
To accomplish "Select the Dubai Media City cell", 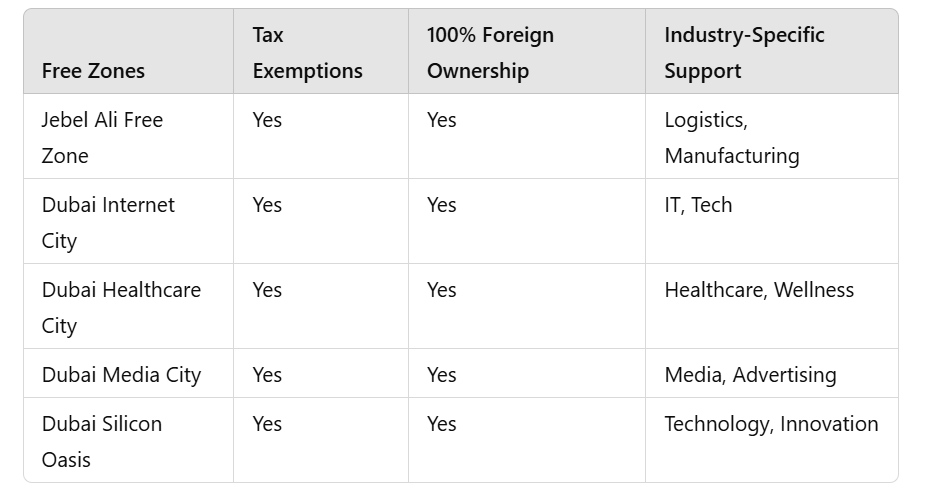I will (121, 375).
